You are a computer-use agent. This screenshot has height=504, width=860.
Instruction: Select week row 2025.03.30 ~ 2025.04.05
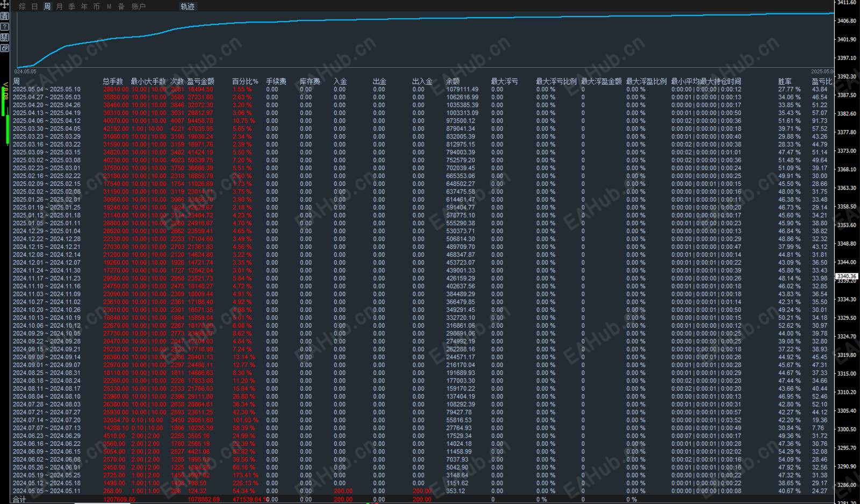47,129
